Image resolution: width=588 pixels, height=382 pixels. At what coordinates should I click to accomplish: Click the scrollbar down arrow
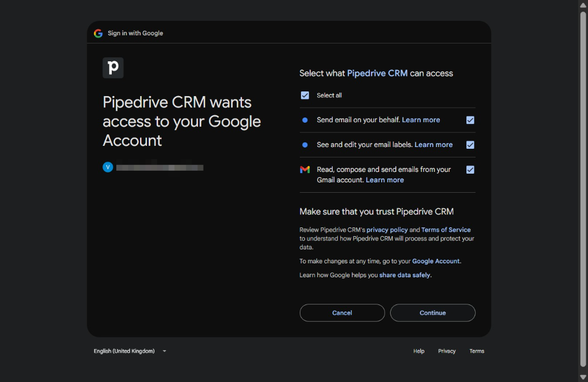coord(583,377)
